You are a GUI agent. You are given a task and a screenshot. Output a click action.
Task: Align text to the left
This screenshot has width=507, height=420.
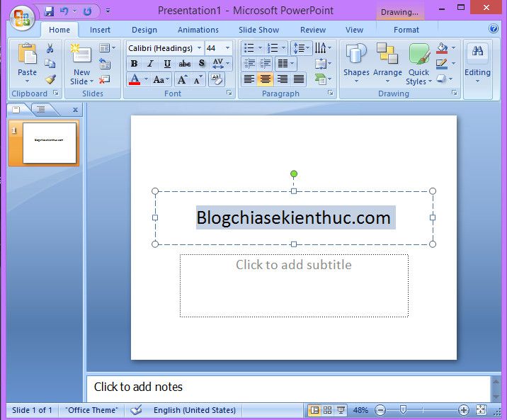(249, 79)
